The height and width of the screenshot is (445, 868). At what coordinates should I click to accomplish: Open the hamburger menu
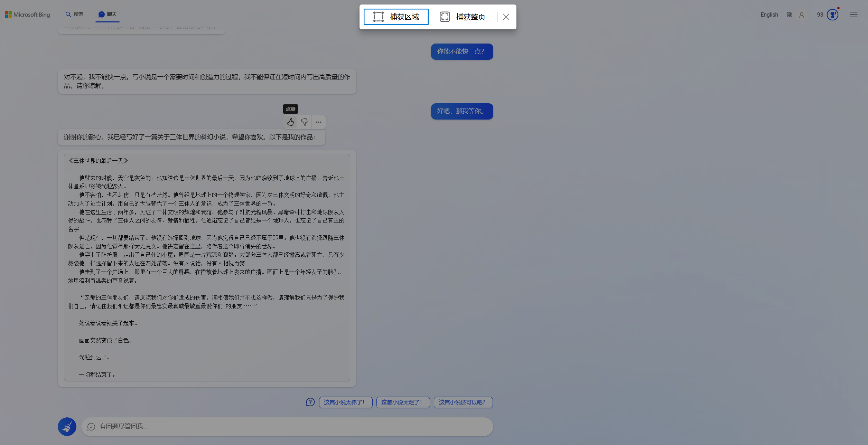pyautogui.click(x=853, y=15)
